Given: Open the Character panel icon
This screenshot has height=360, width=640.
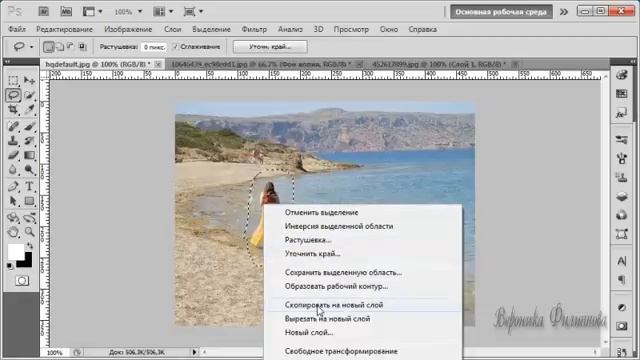Looking at the screenshot, I should click(x=622, y=261).
